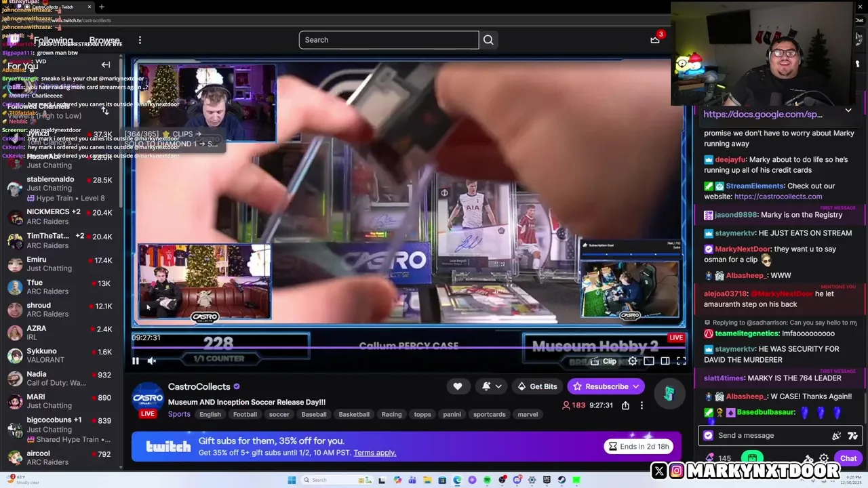868x488 pixels.
Task: Click the Get Bits button
Action: point(537,386)
